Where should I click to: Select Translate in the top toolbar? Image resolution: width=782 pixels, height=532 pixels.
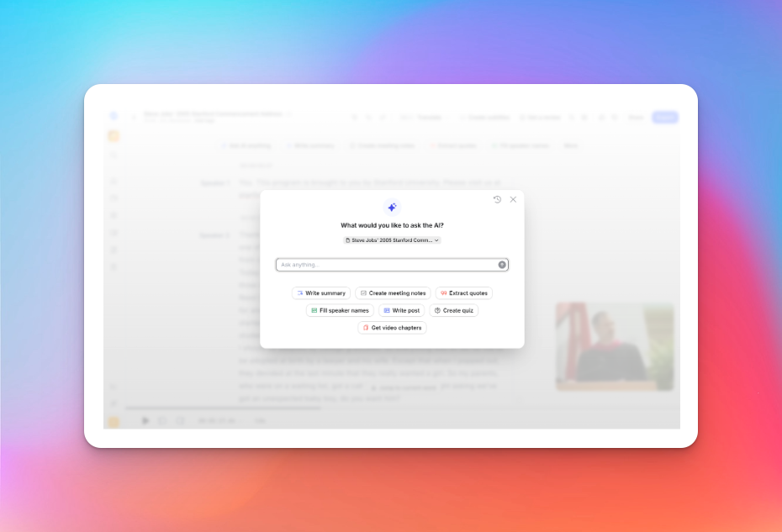click(427, 117)
